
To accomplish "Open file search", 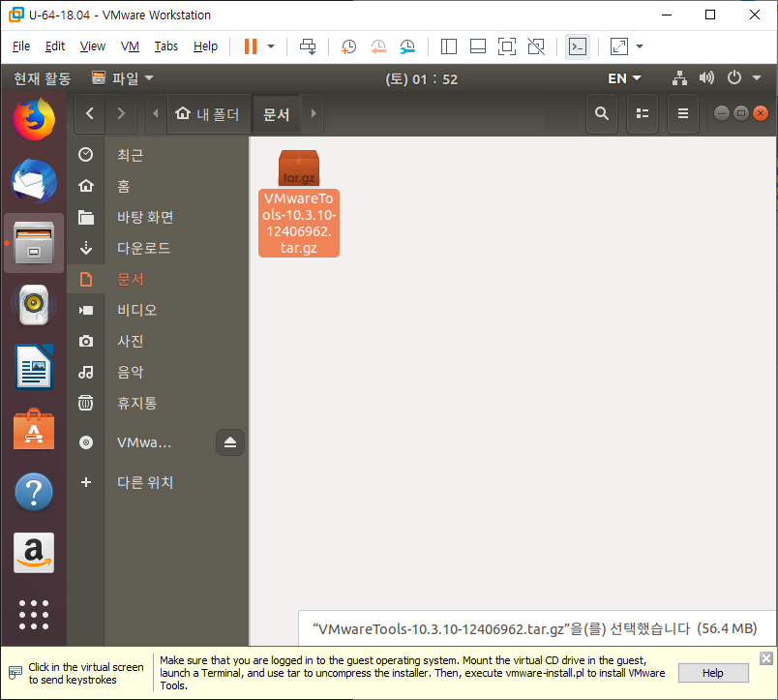I will [602, 113].
